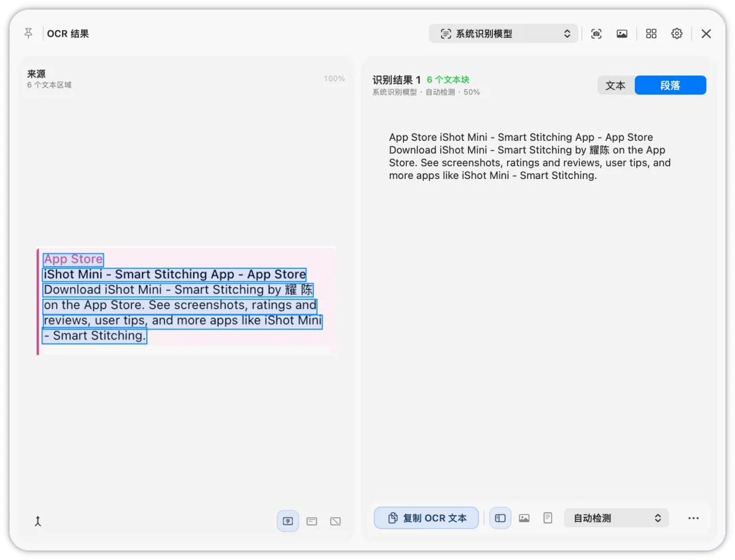Select the "App Store" text block in source
Image resolution: width=735 pixels, height=560 pixels.
tap(73, 259)
